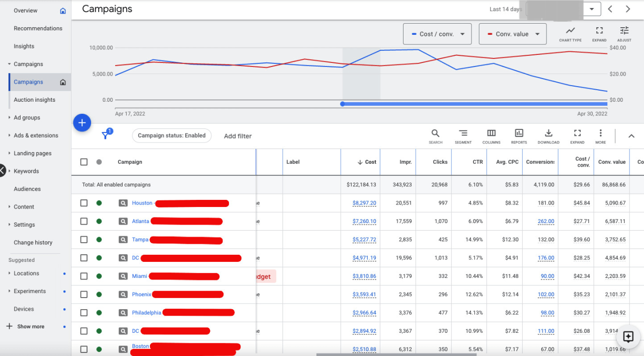The image size is (644, 356).
Task: Click the Chart Type icon
Action: (x=570, y=31)
